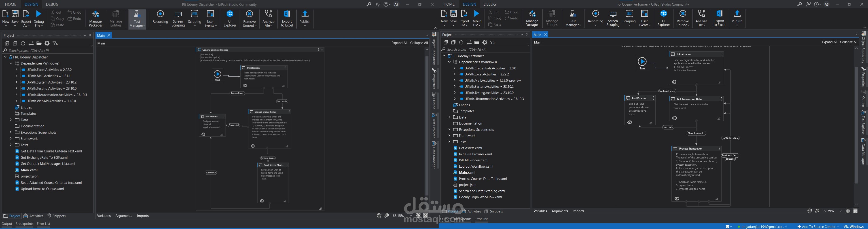Click Copy in Performer window ribbon
Viewport: 868px width, 229px height.
[495, 19]
